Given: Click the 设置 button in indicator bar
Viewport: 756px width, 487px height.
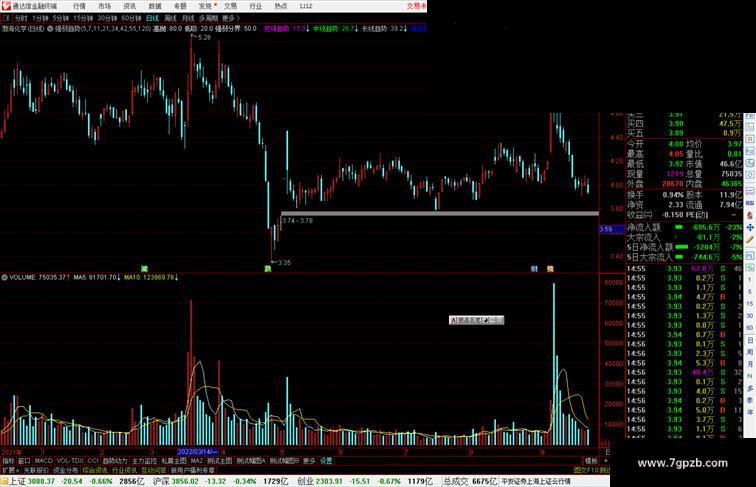Looking at the screenshot, I should 326,461.
